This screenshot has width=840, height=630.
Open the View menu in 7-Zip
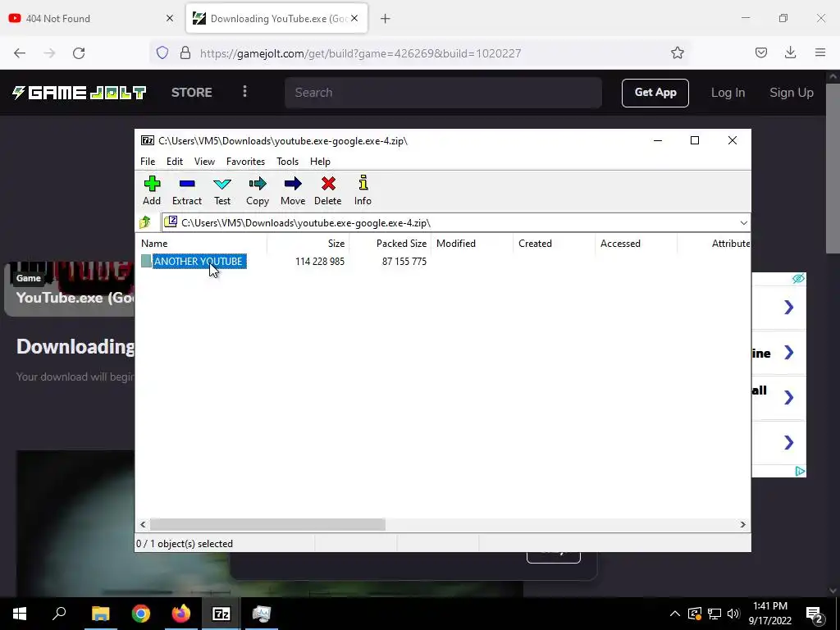(x=204, y=162)
